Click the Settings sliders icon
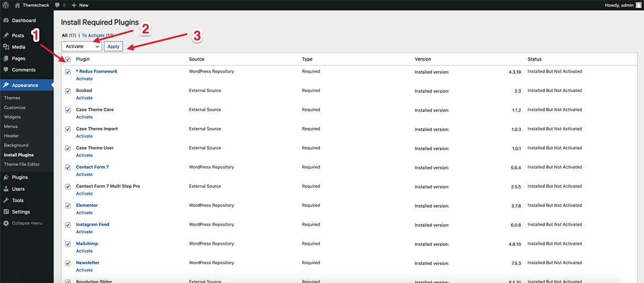The image size is (644, 283). (6, 212)
